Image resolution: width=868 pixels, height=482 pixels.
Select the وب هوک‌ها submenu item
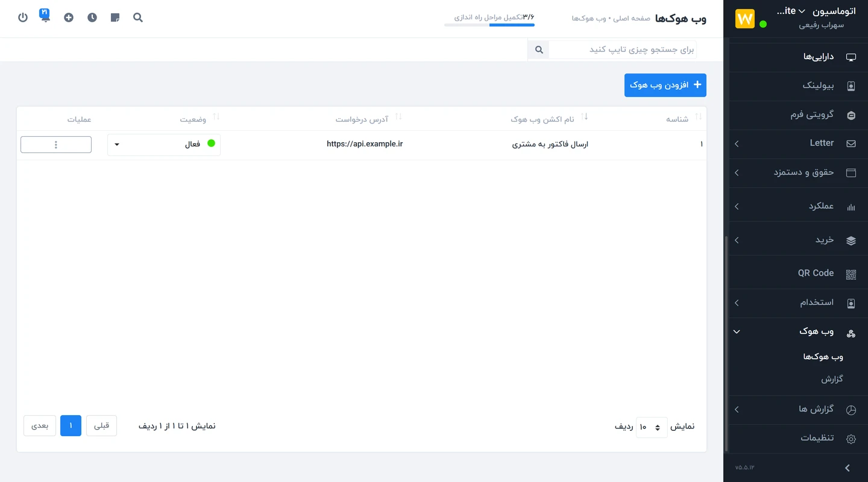click(823, 357)
